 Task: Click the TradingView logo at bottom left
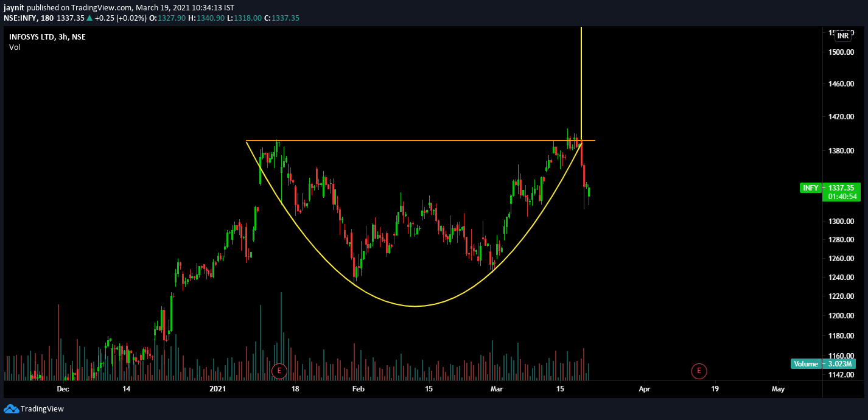(34, 409)
